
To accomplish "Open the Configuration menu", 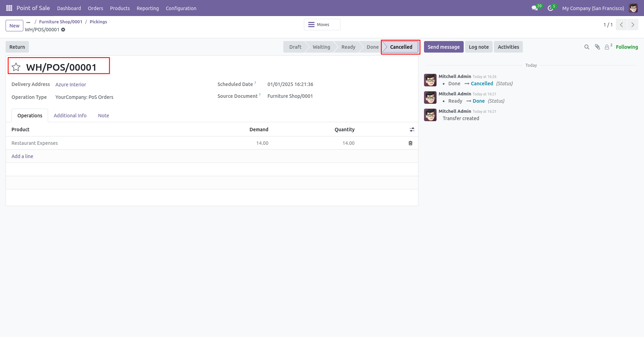I will [181, 8].
